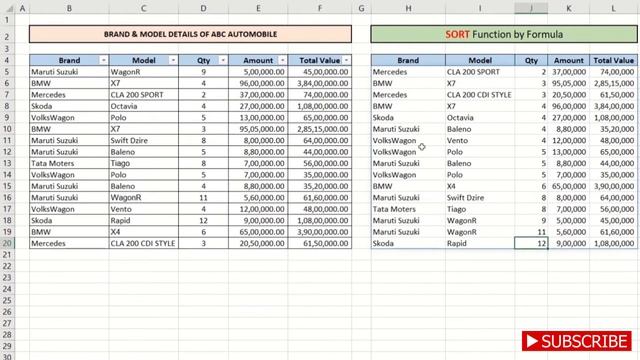Click the sorted table Total Value header
Image resolution: width=640 pixels, height=360 pixels.
(x=613, y=60)
